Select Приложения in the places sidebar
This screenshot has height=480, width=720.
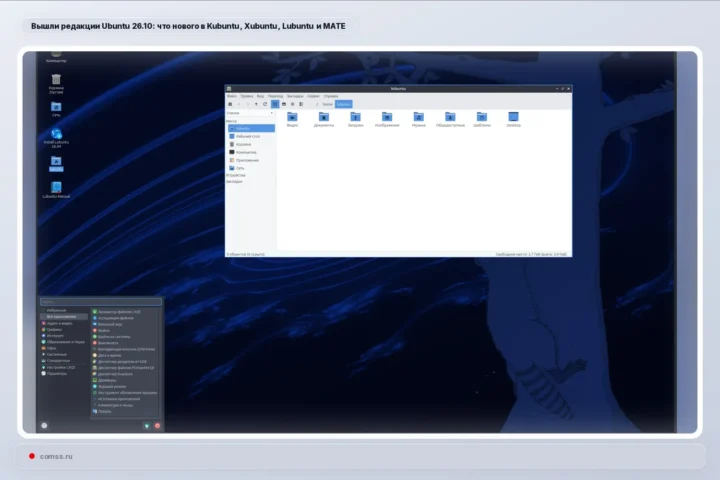click(x=251, y=160)
